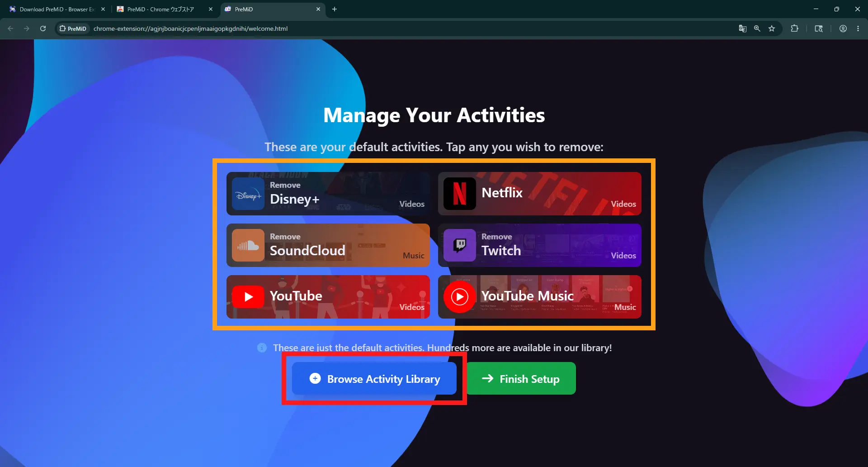Switch to the Download PreMiD tab

tap(57, 9)
